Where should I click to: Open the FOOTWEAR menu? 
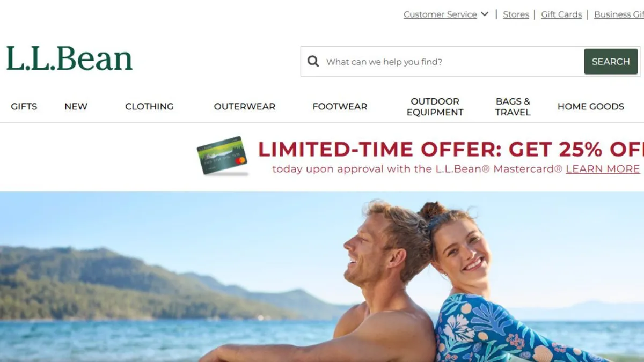[x=340, y=106]
